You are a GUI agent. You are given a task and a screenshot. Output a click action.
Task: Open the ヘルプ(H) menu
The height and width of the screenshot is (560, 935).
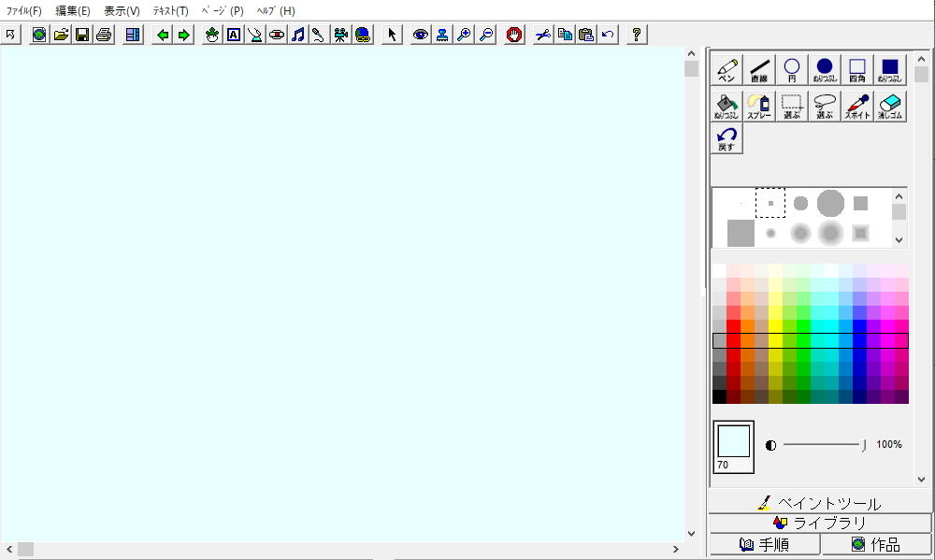tap(276, 10)
